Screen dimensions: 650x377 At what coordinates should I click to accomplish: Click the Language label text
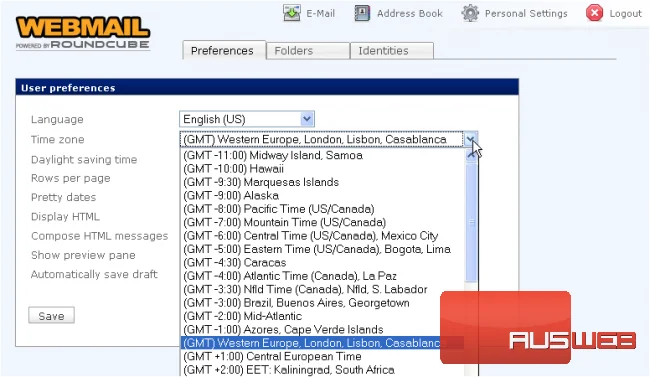(57, 120)
